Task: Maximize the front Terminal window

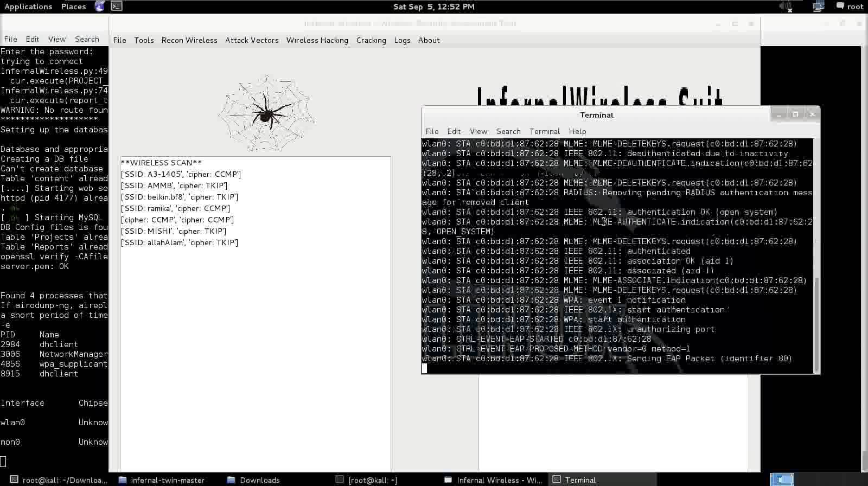Action: [795, 114]
